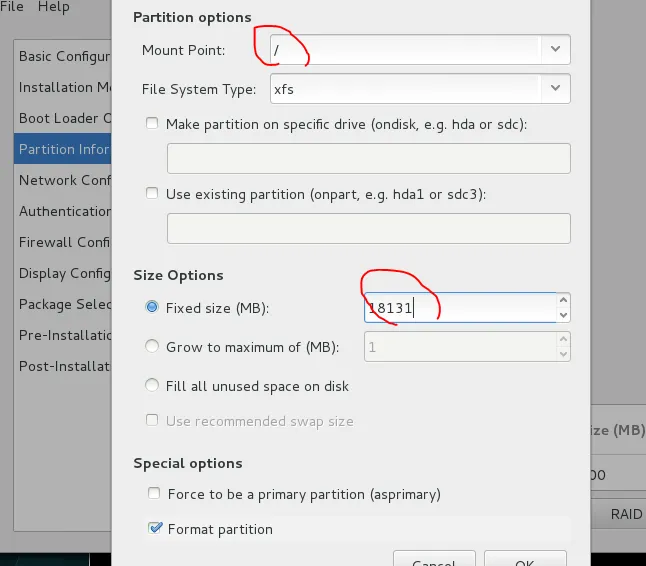Image resolution: width=646 pixels, height=566 pixels.
Task: Select Grow to maximum of radio
Action: [152, 347]
